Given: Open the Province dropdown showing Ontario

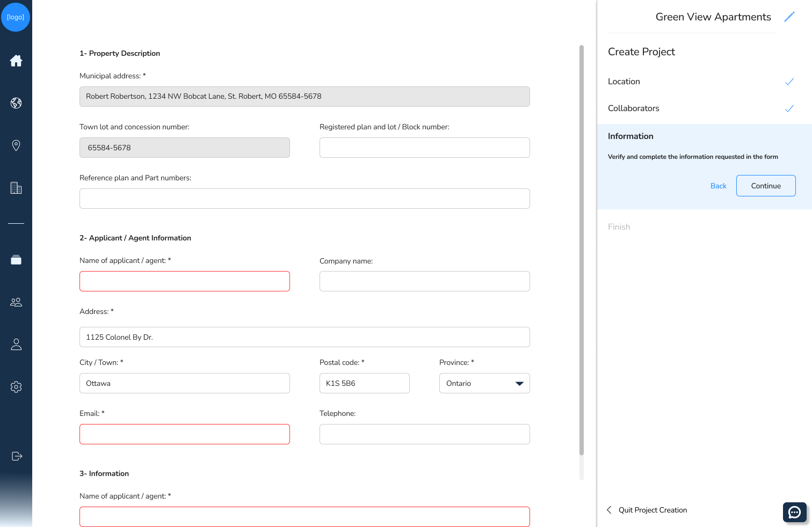Looking at the screenshot, I should click(x=484, y=383).
